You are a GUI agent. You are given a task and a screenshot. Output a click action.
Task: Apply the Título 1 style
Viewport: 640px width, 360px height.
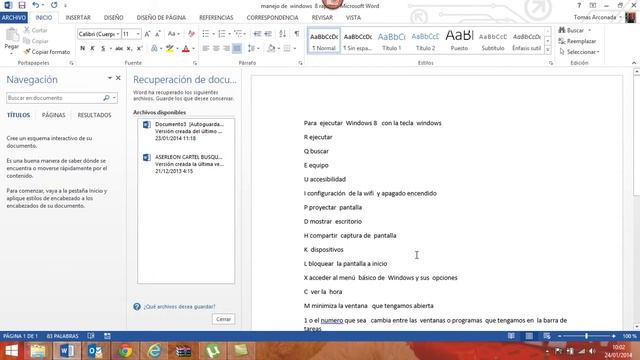(x=391, y=41)
